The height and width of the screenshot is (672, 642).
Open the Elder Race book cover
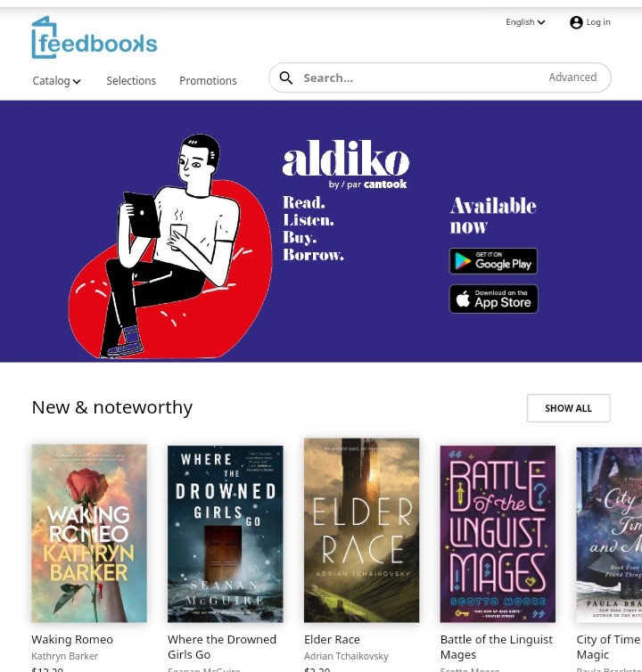361,530
